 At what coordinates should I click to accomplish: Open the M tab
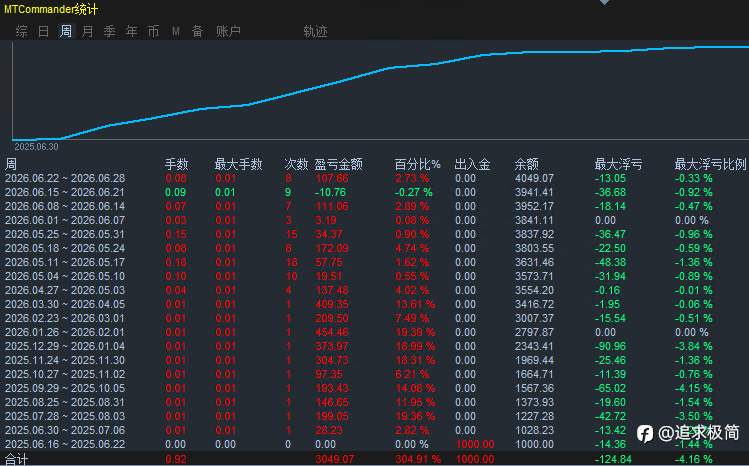coord(176,32)
